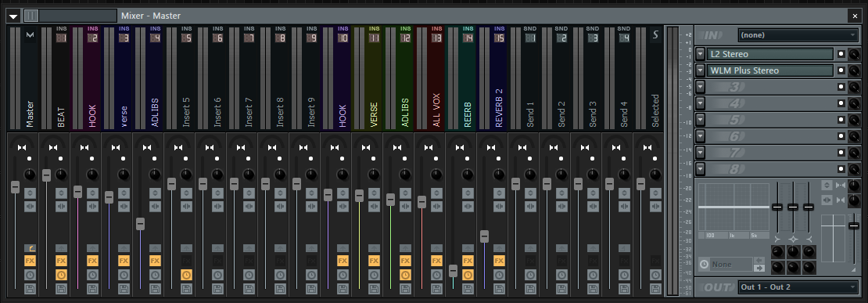868x303 pixels.
Task: Open the mixer options menu arrow
Action: click(x=13, y=16)
